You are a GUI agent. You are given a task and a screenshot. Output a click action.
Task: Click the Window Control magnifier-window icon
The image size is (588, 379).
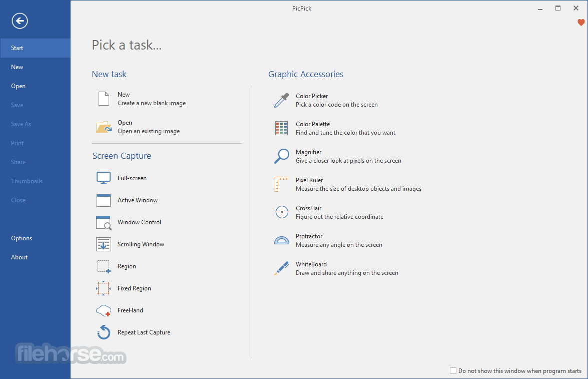(x=104, y=222)
